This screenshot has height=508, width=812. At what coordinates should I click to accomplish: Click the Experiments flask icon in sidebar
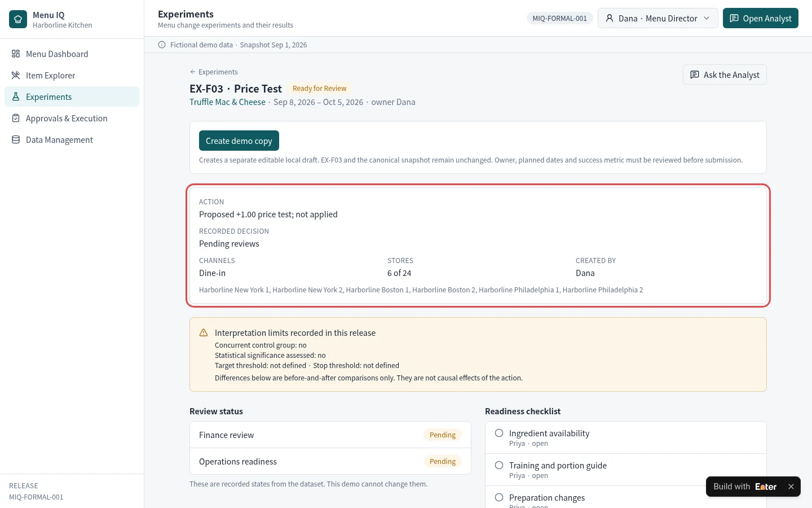[x=16, y=97]
